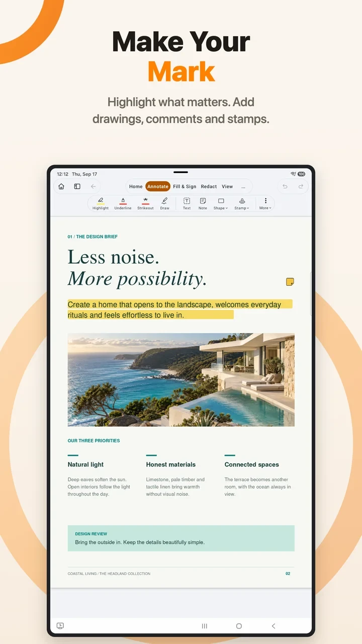Open the More tools dropdown

(x=265, y=203)
